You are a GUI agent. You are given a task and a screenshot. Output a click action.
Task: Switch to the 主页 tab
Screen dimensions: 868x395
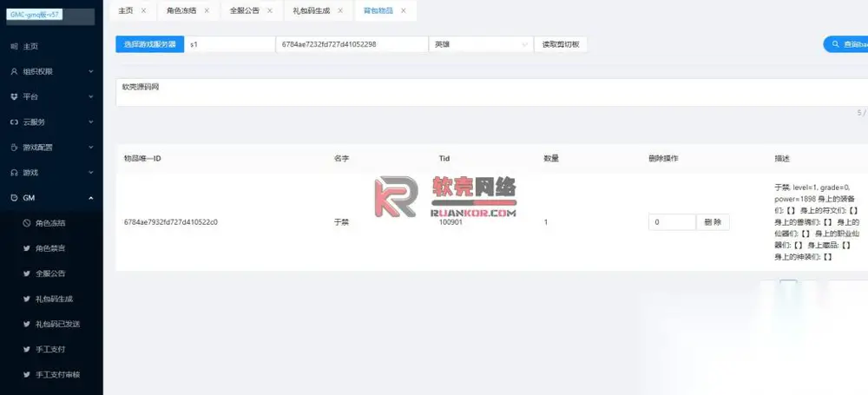[x=126, y=10]
